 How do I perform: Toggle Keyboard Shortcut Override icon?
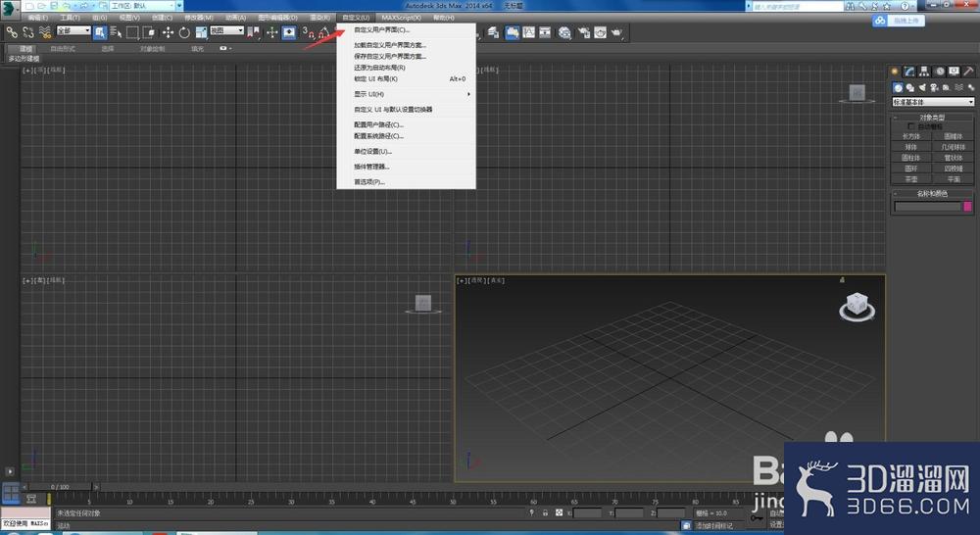(x=288, y=32)
